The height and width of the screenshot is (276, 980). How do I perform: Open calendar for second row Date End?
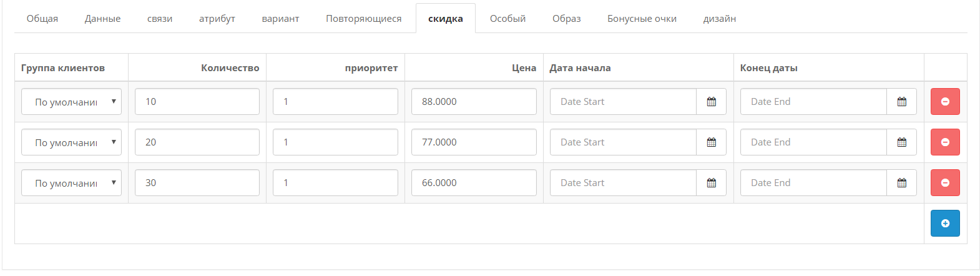(901, 142)
